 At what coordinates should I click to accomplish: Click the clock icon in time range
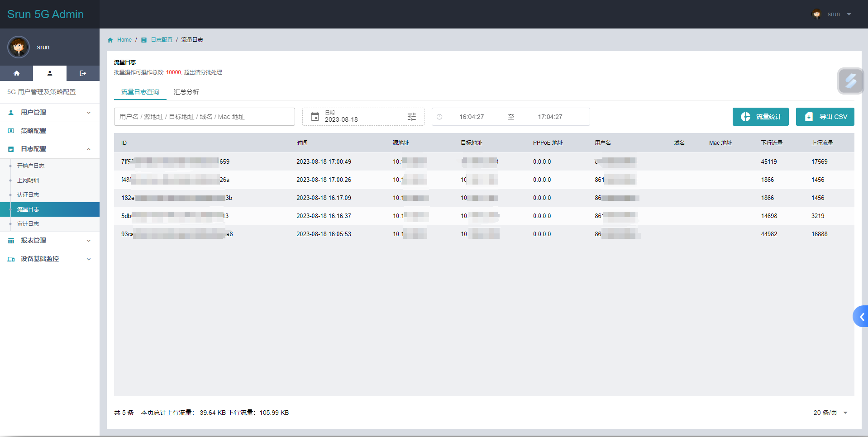coord(439,117)
